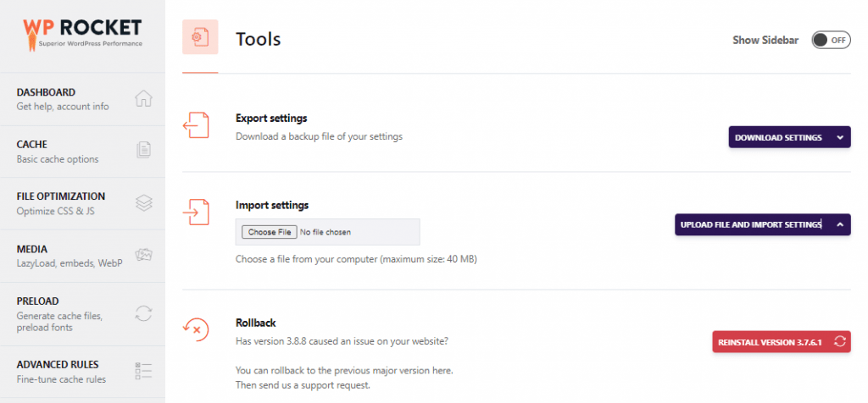Click the refresh icon on the Reinstall button
Viewport: 868px width, 403px height.
[840, 342]
